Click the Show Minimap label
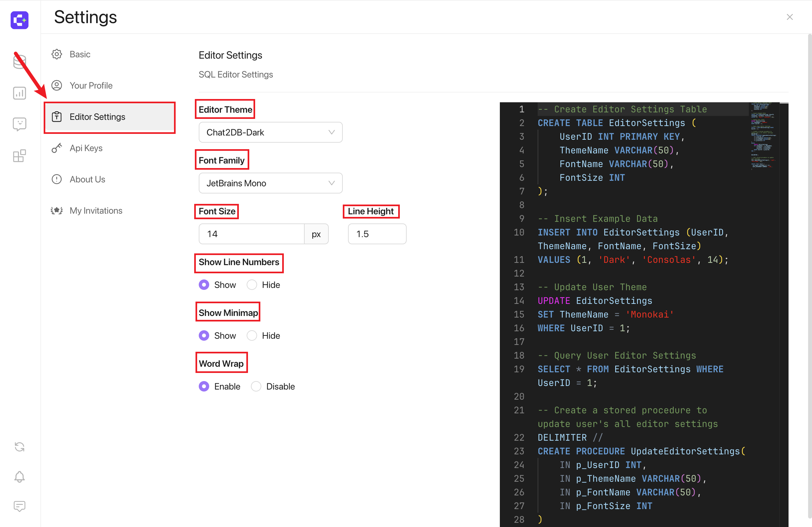Viewport: 812px width, 527px height. pos(228,312)
